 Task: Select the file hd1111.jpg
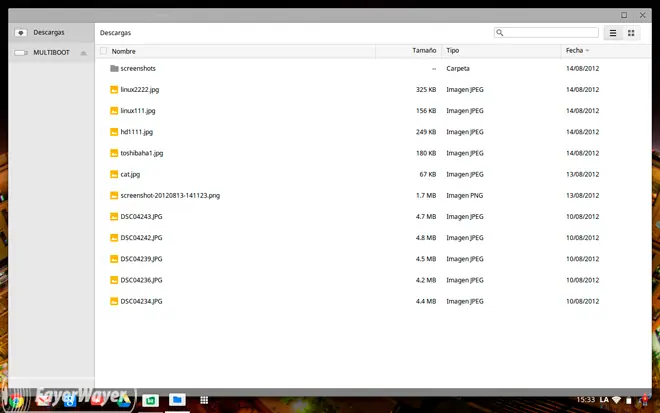click(136, 132)
